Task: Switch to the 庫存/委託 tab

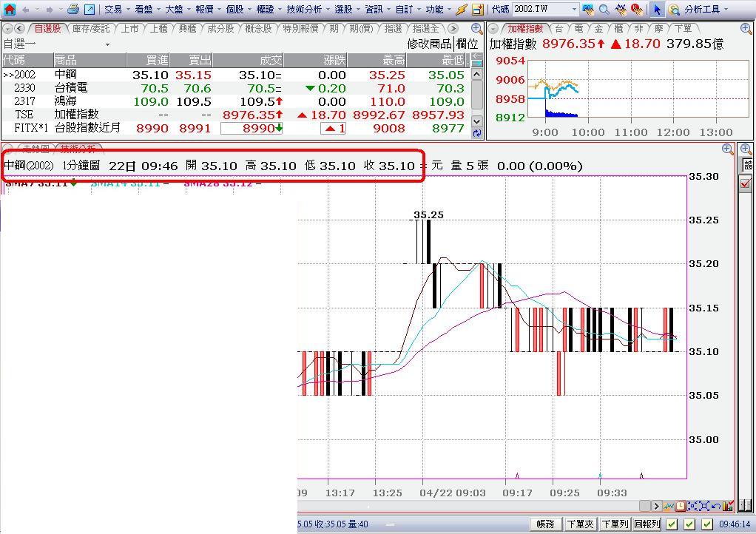Action: click(x=91, y=29)
